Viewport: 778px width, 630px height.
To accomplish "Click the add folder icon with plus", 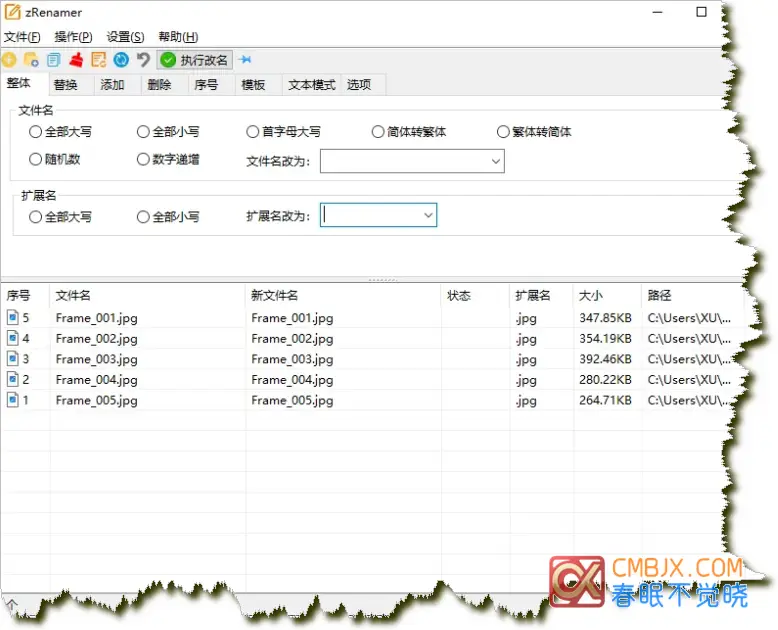I will [31, 60].
